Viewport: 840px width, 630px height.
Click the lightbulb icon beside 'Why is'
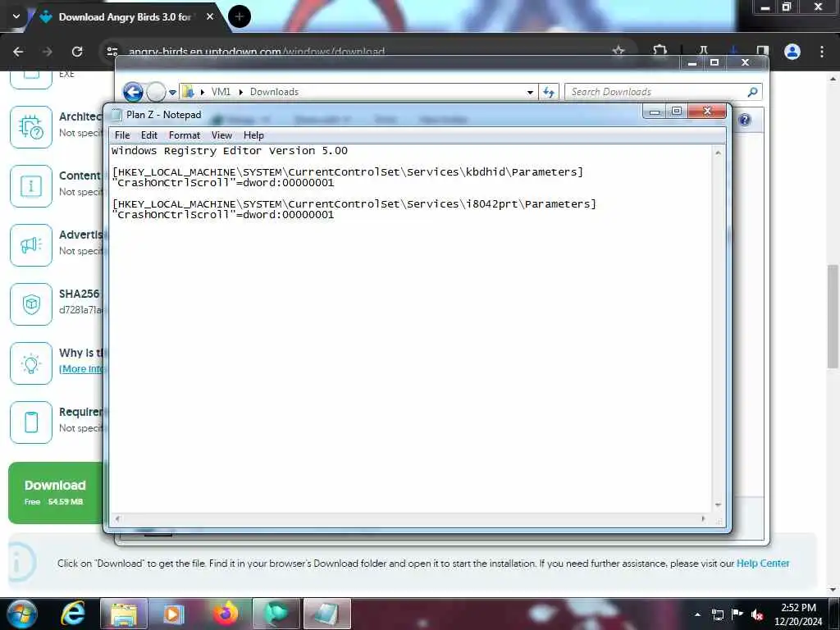(31, 363)
